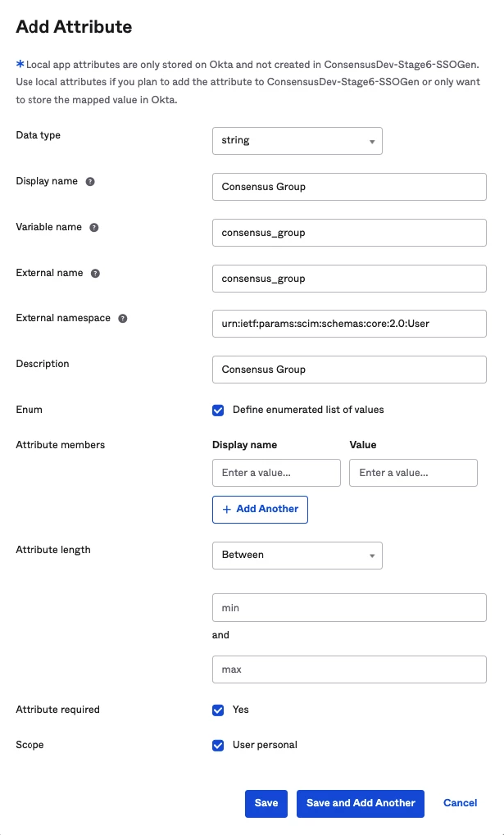Viewport: 504px width, 835px height.
Task: Click help icon beside Variable name
Action: point(94,228)
